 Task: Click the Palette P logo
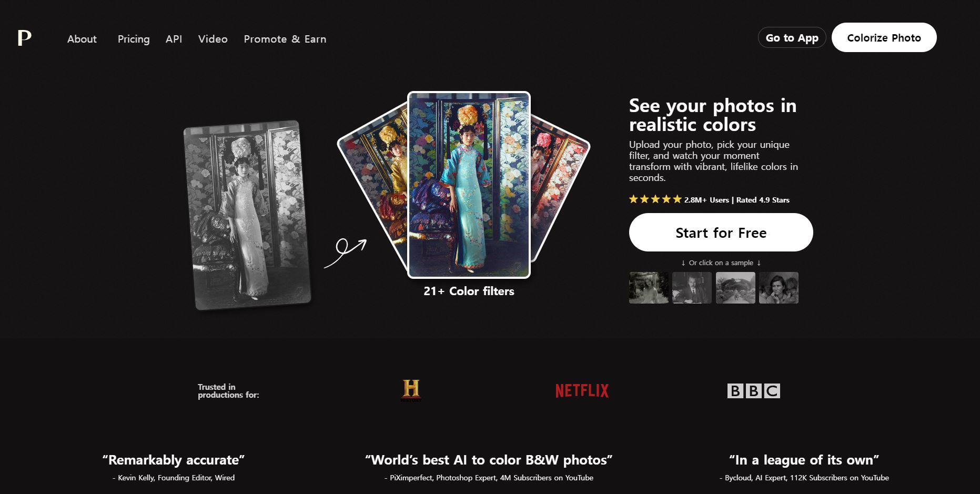[24, 38]
